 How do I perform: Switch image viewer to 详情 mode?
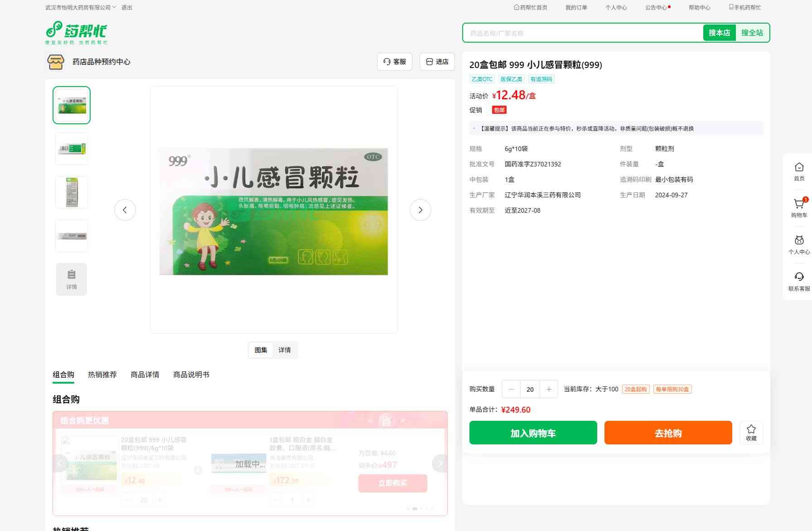tap(285, 350)
